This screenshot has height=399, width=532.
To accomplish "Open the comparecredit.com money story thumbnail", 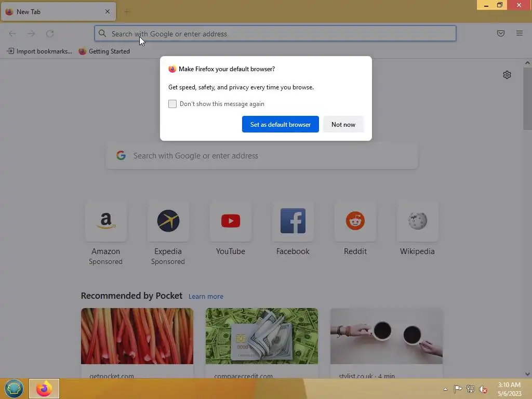I will [x=262, y=336].
